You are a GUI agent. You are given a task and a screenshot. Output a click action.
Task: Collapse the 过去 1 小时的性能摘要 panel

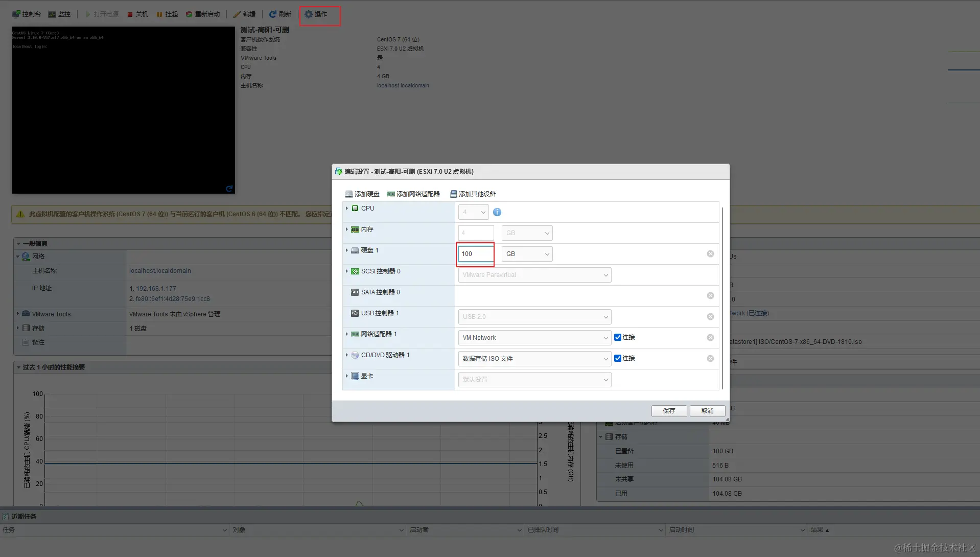[19, 367]
